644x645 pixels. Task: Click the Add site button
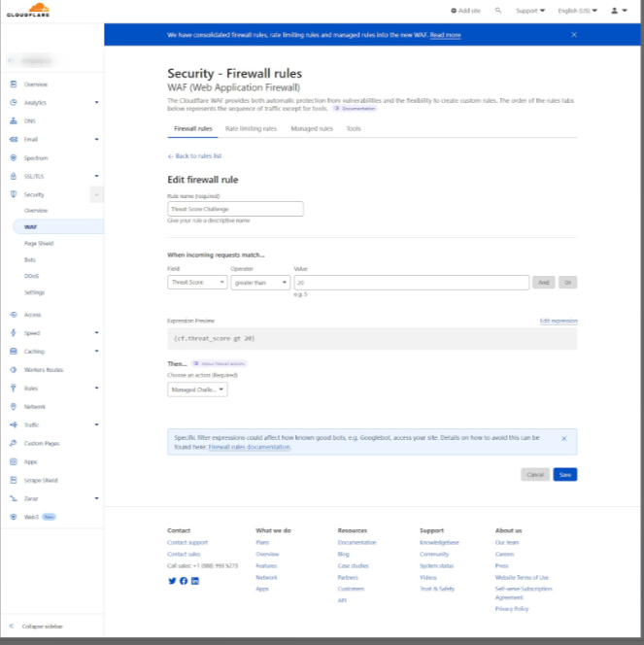click(465, 11)
